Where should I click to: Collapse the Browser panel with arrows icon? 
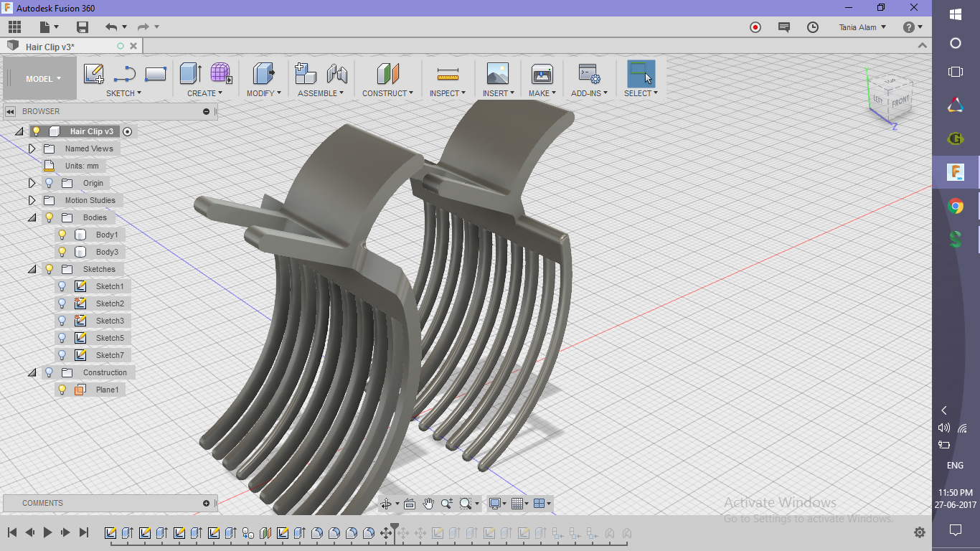click(x=10, y=111)
